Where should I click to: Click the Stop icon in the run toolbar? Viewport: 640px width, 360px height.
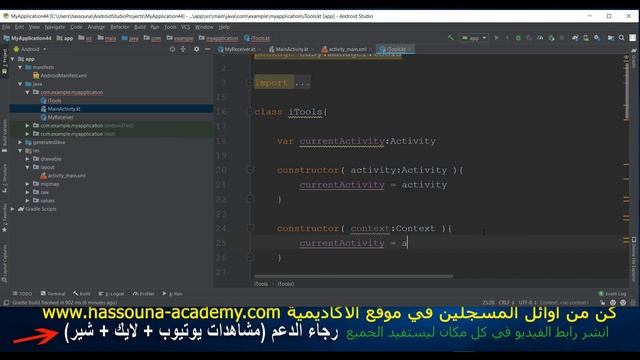pyautogui.click(x=562, y=38)
